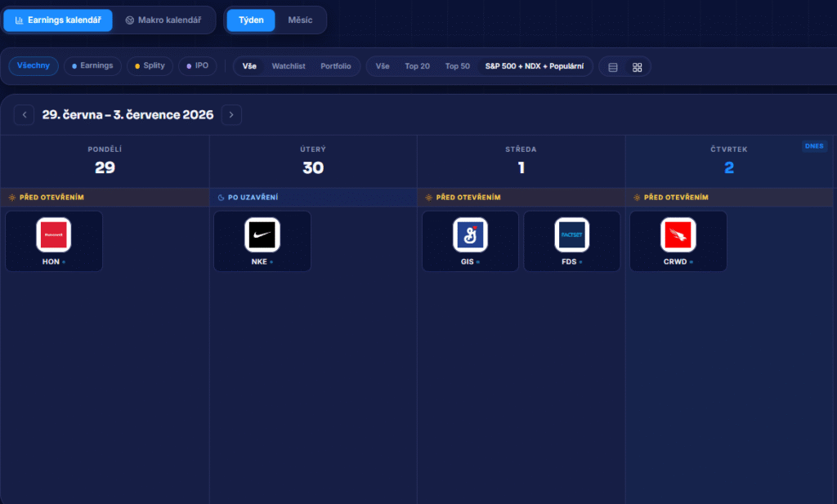This screenshot has height=504, width=837.
Task: Open the FactSet FDS logo card
Action: click(x=571, y=241)
